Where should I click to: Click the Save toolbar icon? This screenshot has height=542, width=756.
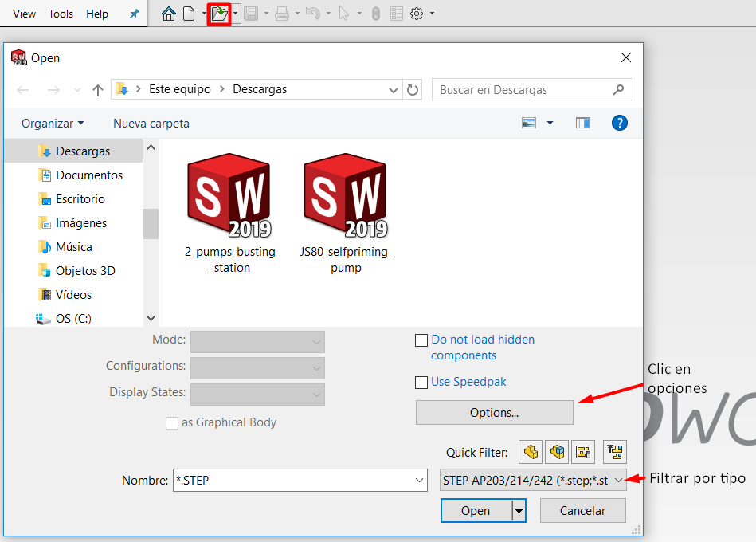coord(251,14)
